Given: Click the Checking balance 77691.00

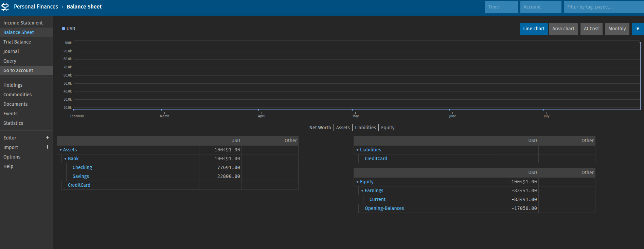Looking at the screenshot, I should click(x=229, y=167).
